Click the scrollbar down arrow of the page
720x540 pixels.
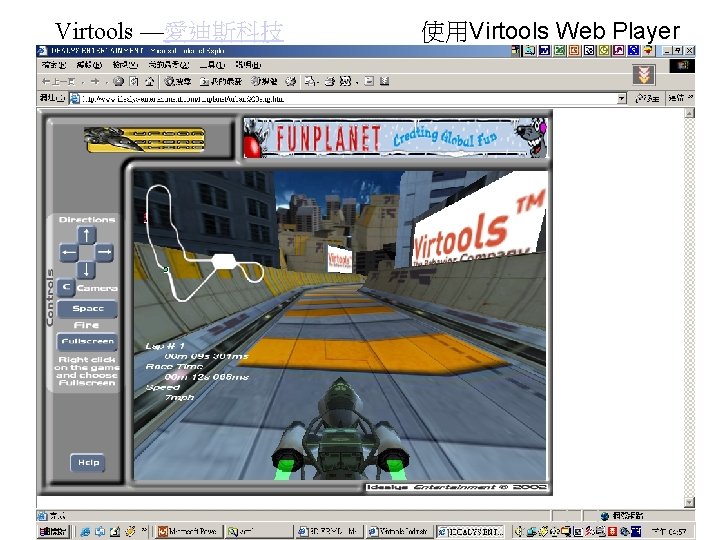[x=689, y=502]
